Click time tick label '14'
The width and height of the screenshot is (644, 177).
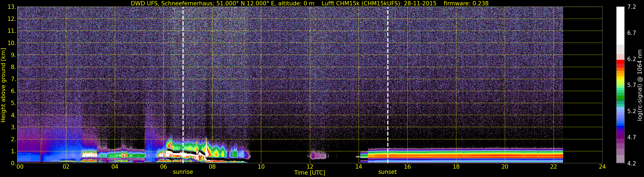(x=358, y=167)
